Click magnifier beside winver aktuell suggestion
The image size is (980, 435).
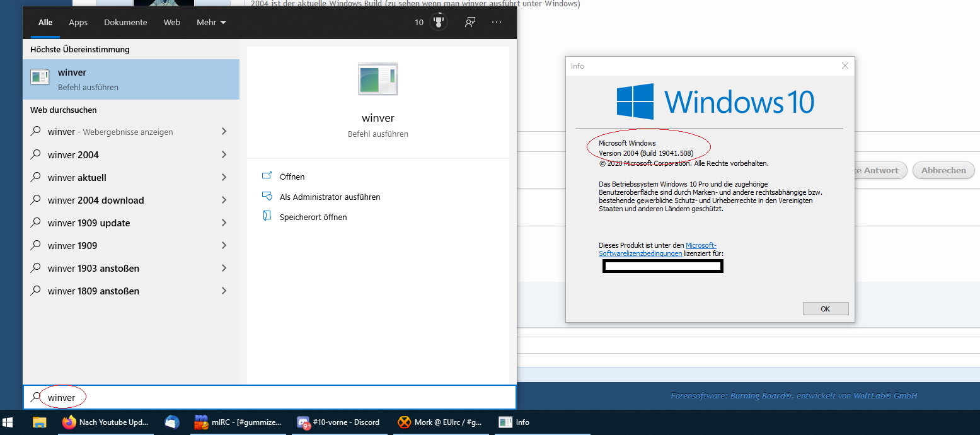[36, 177]
